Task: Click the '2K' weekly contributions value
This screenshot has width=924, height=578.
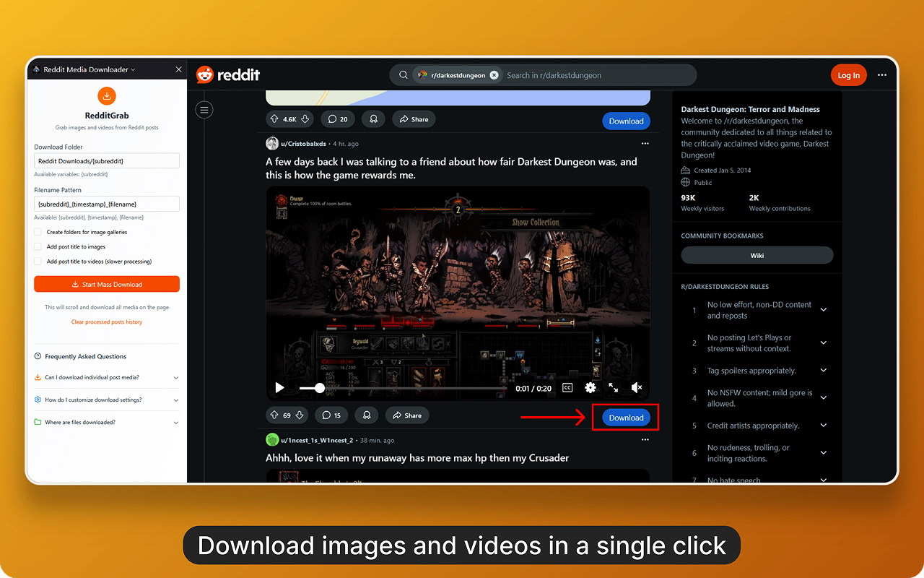Action: pos(754,198)
